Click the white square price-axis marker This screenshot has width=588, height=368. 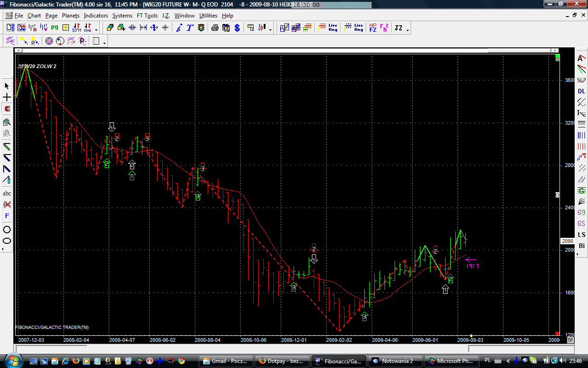point(558,195)
